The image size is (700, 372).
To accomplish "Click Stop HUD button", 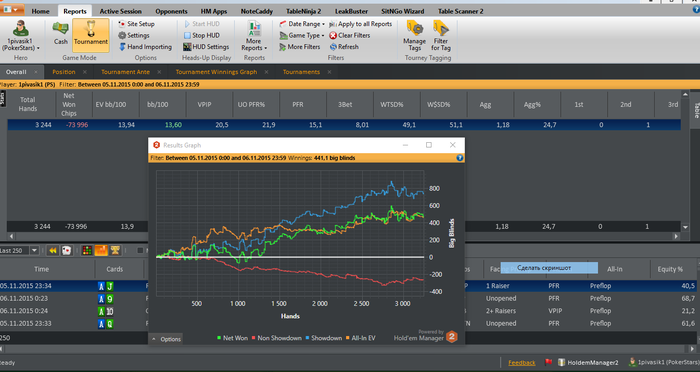I will point(202,35).
